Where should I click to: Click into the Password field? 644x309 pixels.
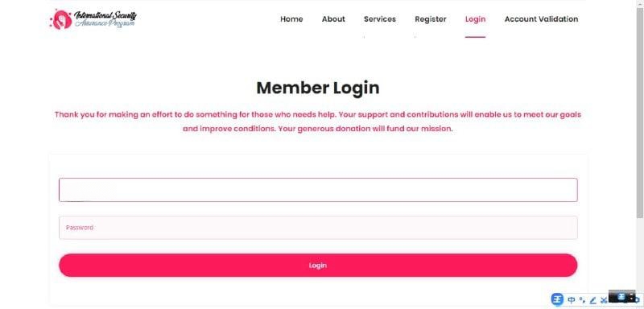[318, 228]
